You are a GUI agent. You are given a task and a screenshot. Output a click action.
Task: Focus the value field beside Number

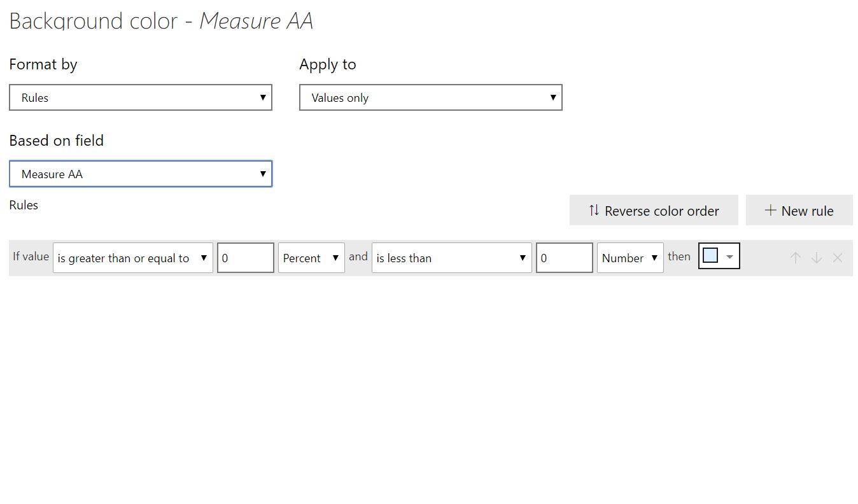point(565,258)
